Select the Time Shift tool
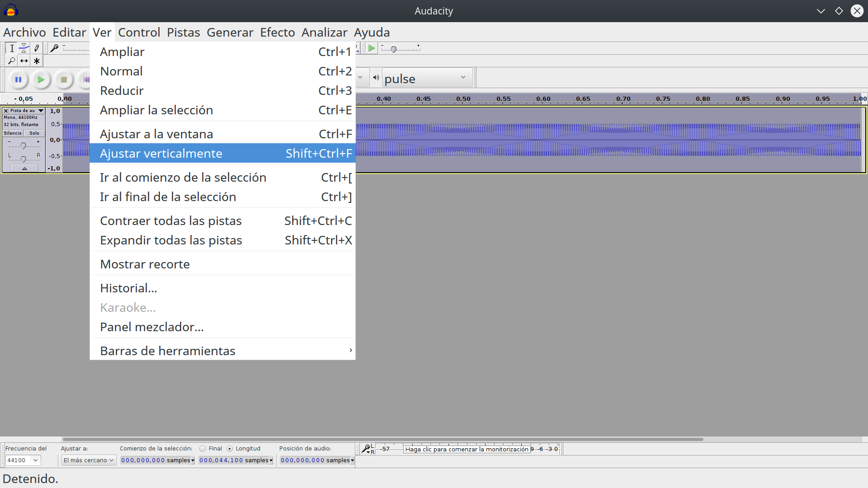 point(24,61)
